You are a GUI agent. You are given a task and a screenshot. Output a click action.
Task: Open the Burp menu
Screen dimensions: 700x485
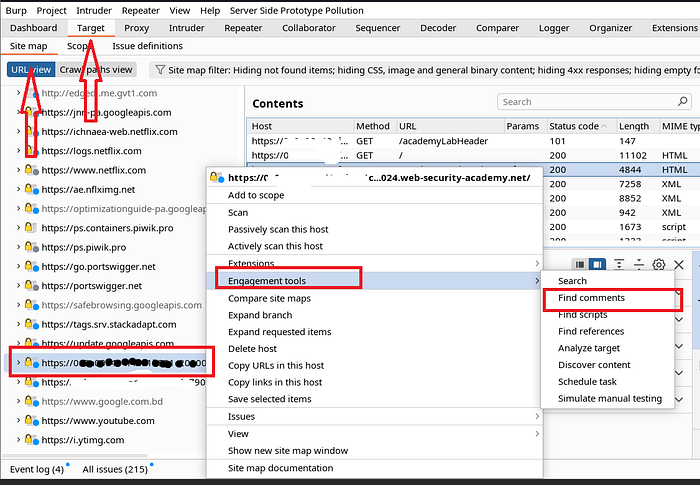point(16,10)
